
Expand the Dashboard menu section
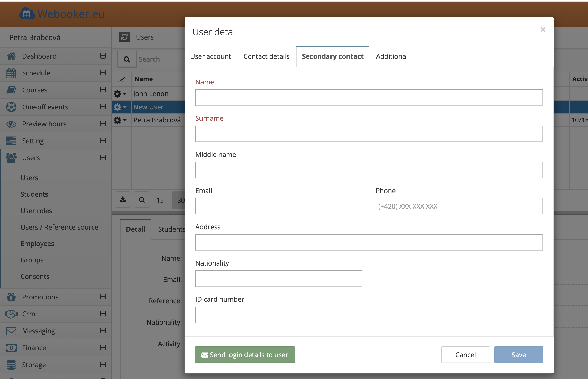[103, 56]
